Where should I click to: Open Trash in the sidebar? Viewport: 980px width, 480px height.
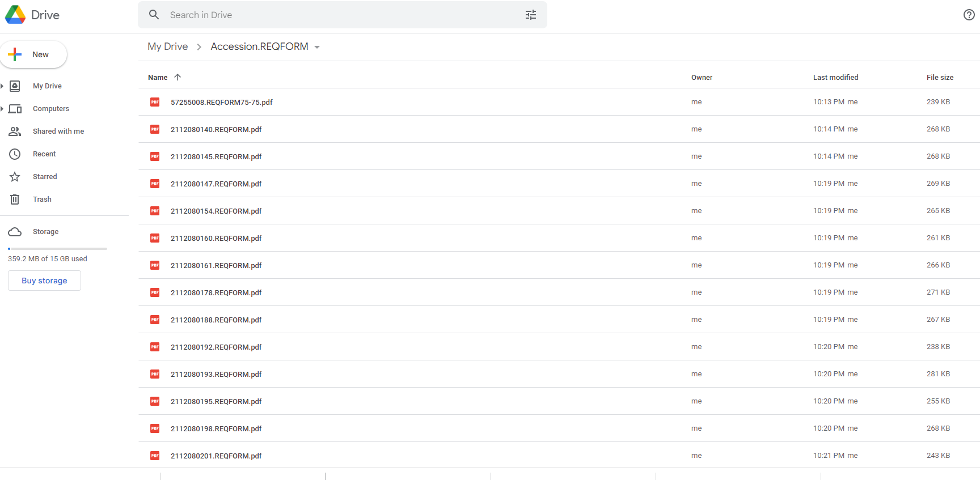coord(42,199)
